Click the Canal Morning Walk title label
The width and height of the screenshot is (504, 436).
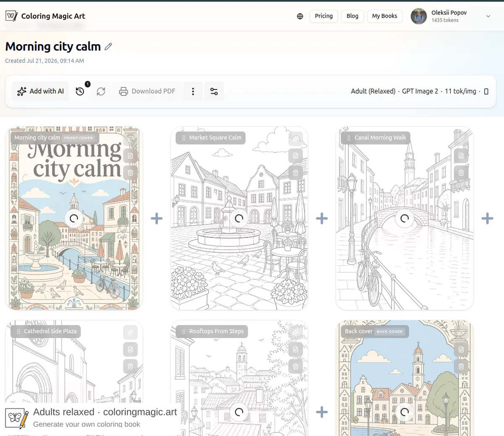(380, 138)
